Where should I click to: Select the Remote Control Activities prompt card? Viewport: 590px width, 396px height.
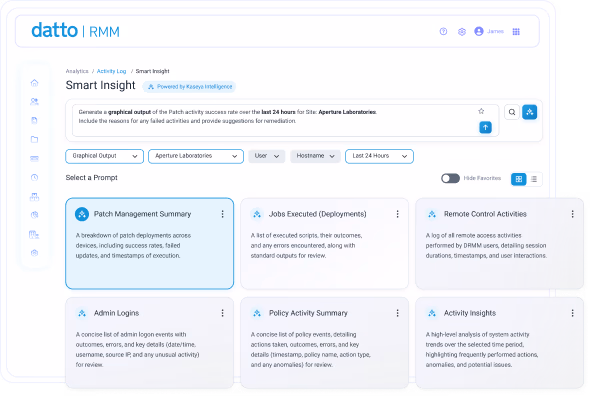499,244
